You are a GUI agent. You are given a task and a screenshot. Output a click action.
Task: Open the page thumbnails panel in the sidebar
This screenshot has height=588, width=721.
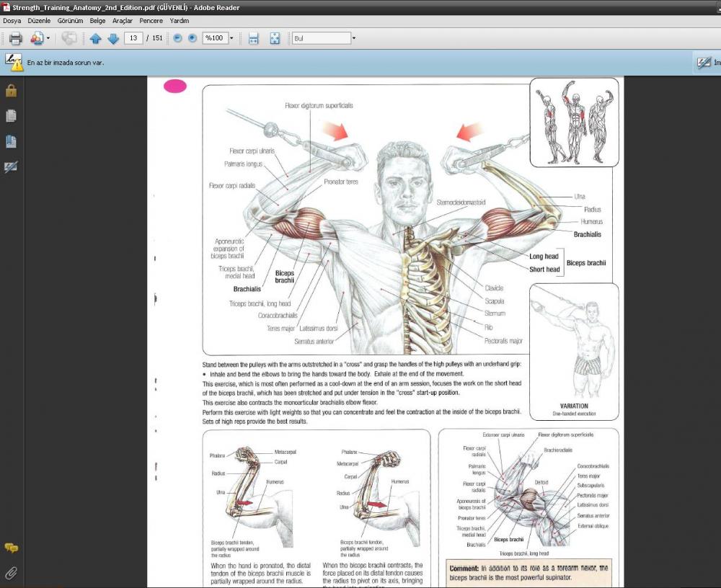11,116
